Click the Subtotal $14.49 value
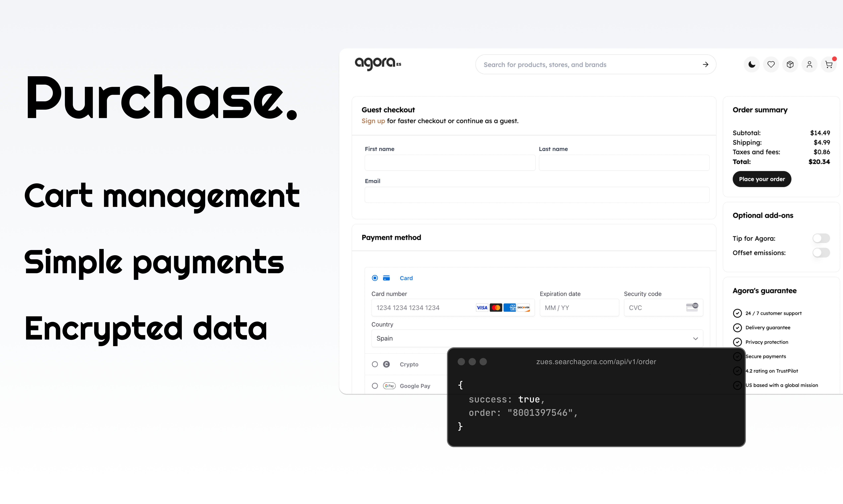This screenshot has height=504, width=843. click(820, 133)
